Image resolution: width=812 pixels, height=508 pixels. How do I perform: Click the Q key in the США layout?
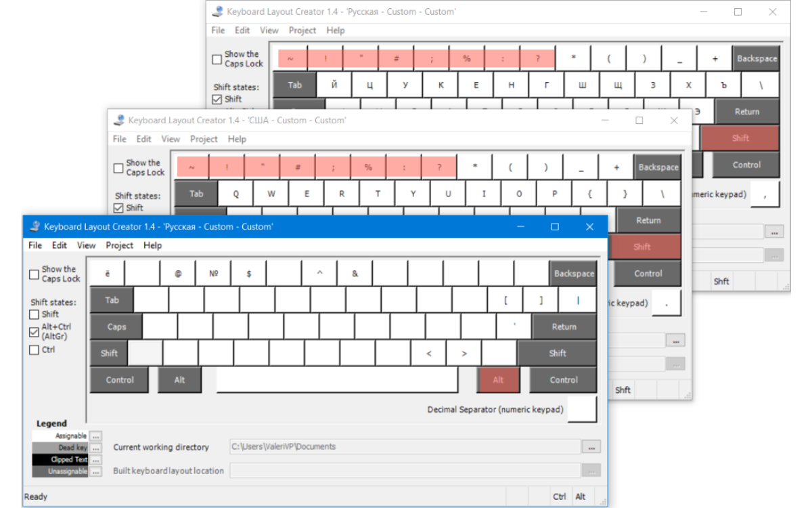coord(236,194)
